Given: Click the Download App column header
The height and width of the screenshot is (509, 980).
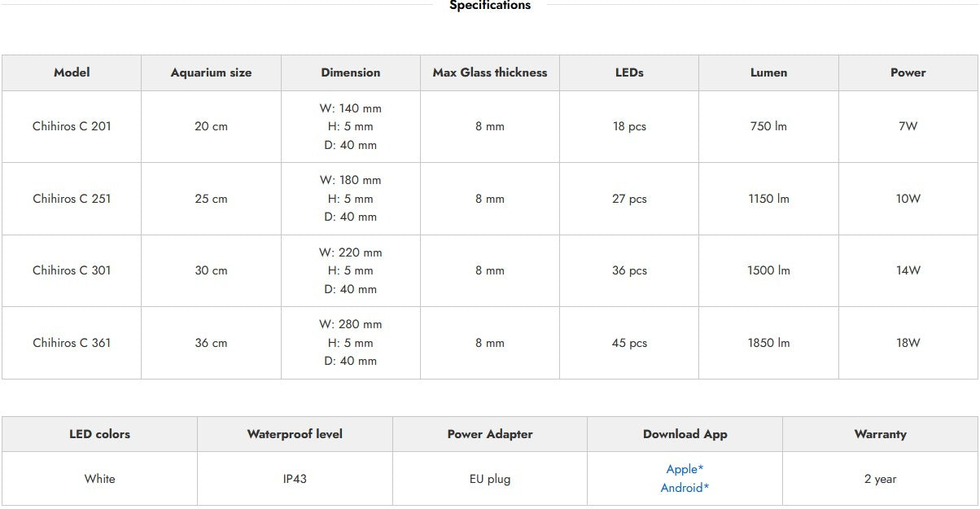Looking at the screenshot, I should click(685, 434).
